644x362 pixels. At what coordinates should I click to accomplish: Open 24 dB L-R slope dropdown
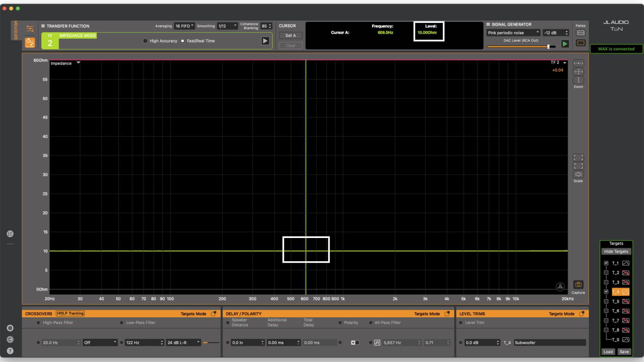[183, 343]
